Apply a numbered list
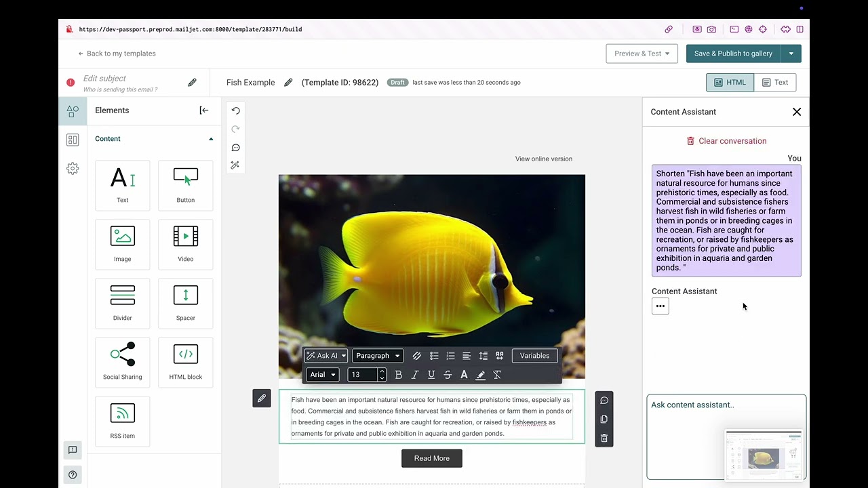 click(450, 356)
